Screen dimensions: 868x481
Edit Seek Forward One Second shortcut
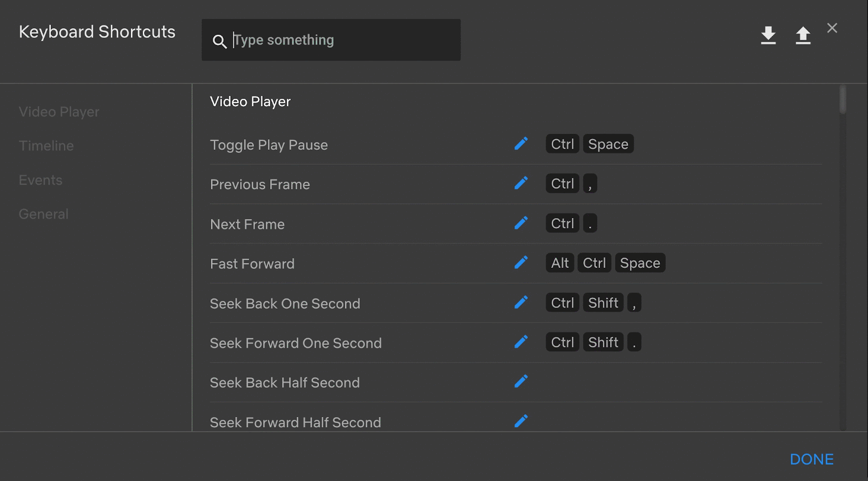(x=521, y=342)
